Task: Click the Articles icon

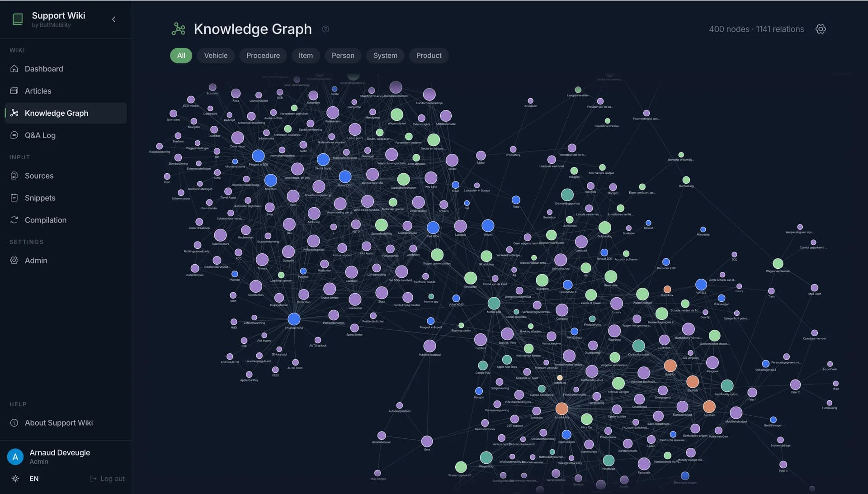Action: click(x=14, y=91)
